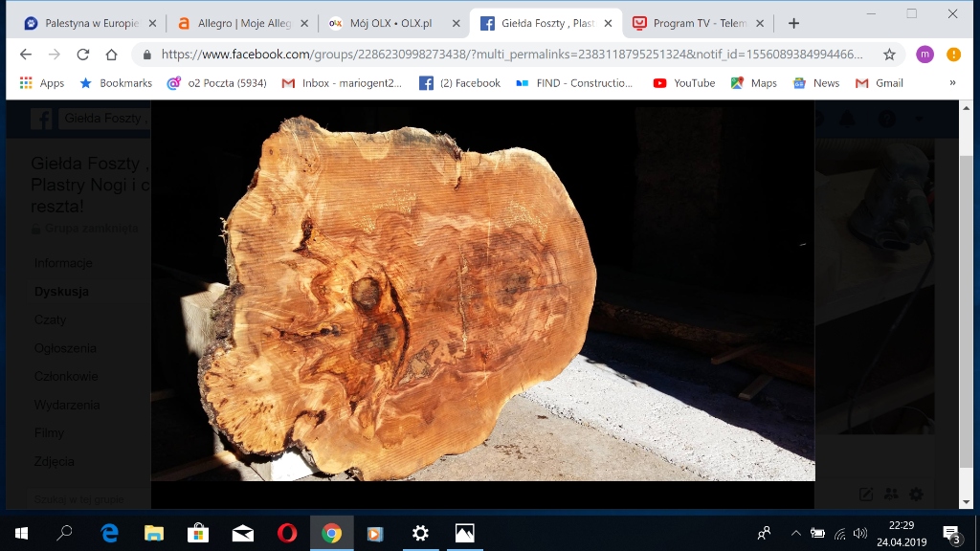Open volume control in system tray
980x551 pixels.
click(860, 533)
